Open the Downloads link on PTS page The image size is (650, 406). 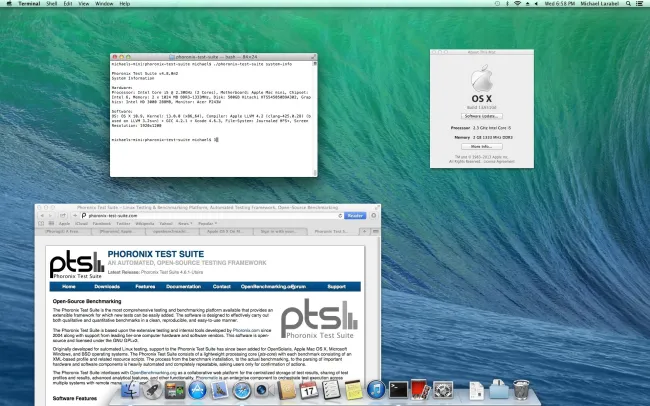(x=107, y=287)
